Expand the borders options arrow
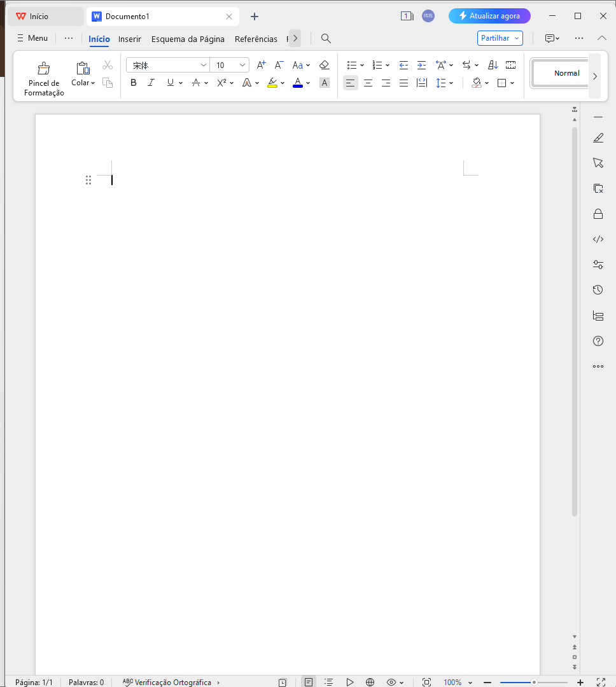Screen dimensions: 616x687 [512, 83]
